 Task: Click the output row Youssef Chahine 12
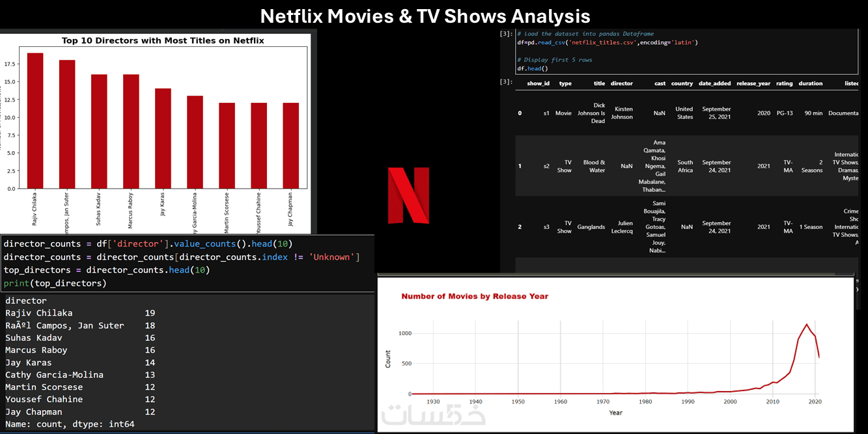pos(80,400)
